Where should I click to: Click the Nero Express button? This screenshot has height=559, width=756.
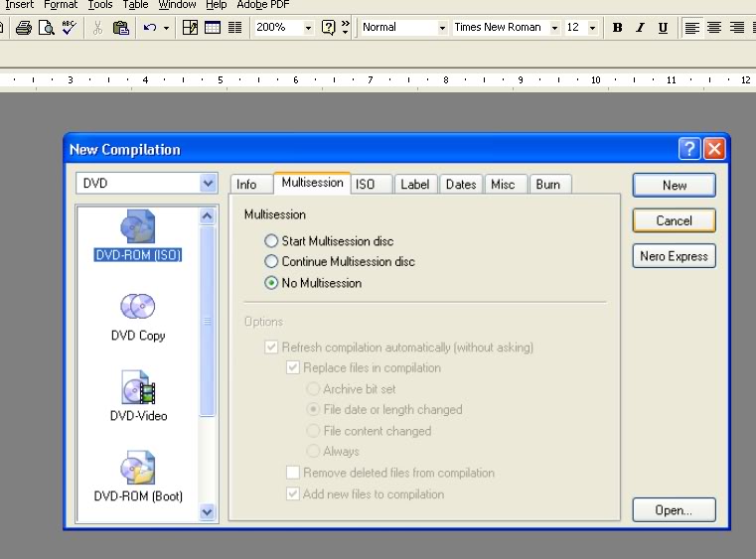click(x=674, y=256)
